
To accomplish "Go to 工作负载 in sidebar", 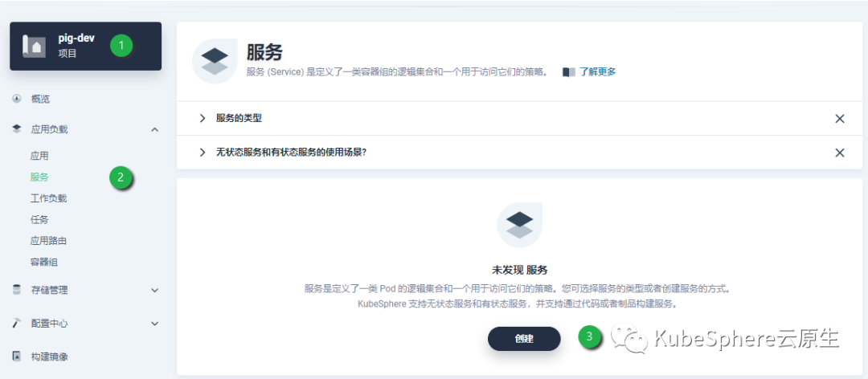I will click(49, 198).
